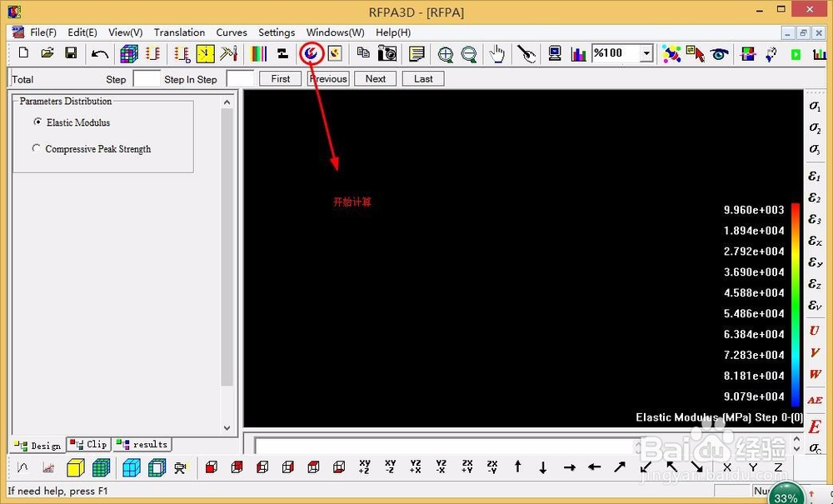This screenshot has width=833, height=504.
Task: Open the Windows(W) menu
Action: point(335,32)
